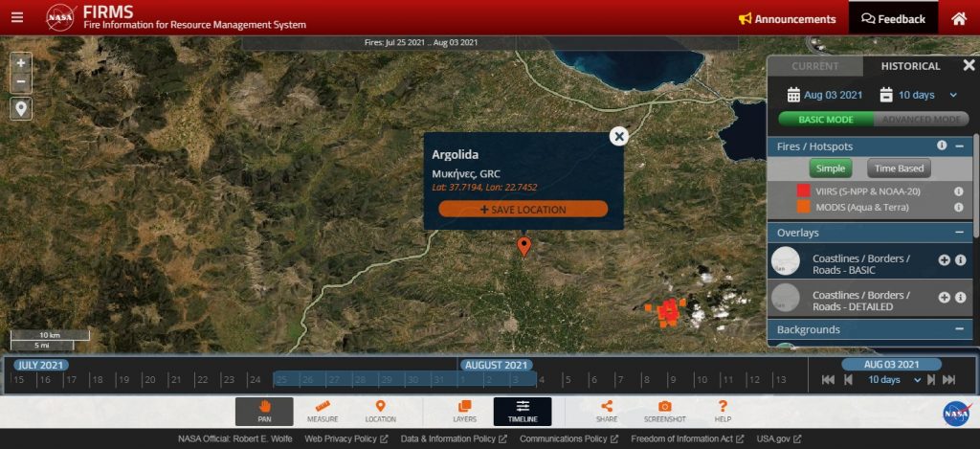Screen dimensions: 980x449
Task: Select Time Based fire display mode
Action: pos(899,168)
